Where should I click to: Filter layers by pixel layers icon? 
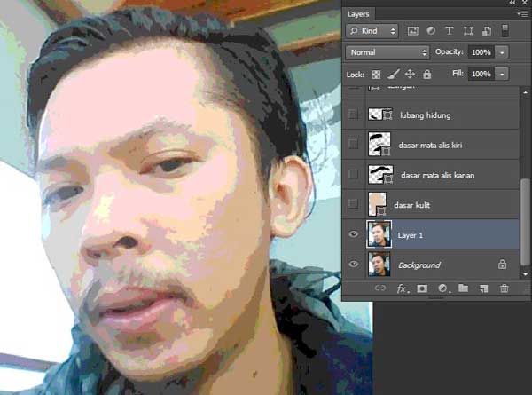(x=412, y=31)
